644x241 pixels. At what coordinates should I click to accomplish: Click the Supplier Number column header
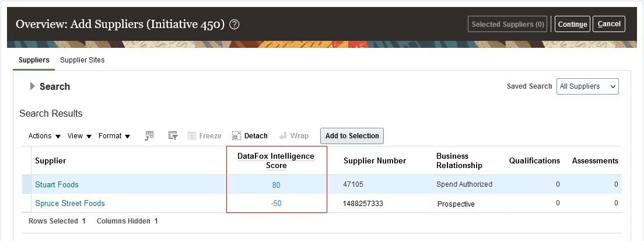tap(374, 160)
